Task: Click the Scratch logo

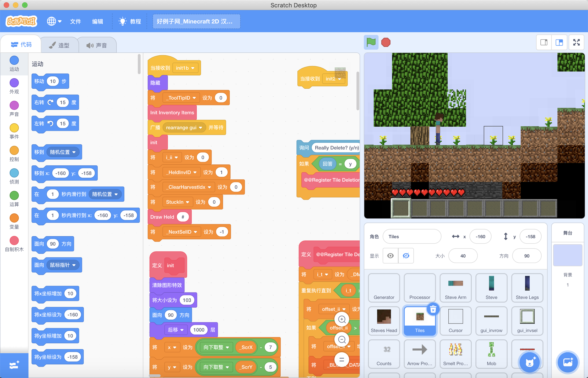Action: click(21, 21)
